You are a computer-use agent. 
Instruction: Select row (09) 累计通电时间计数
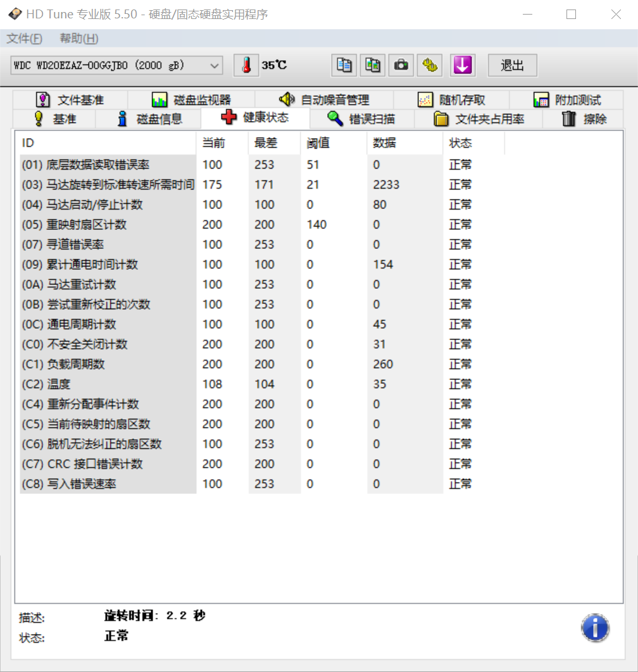[x=261, y=264]
